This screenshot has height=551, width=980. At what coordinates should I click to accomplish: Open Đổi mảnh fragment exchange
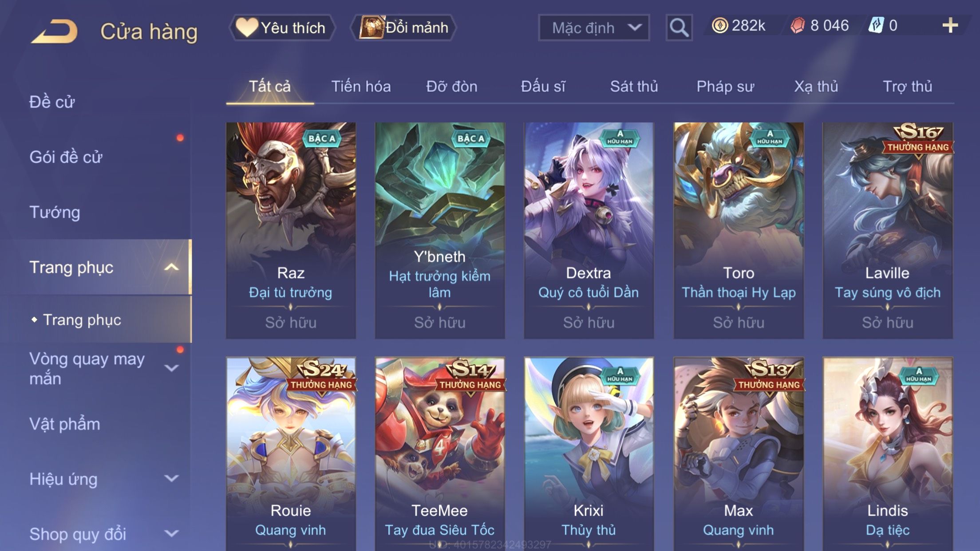point(403,28)
